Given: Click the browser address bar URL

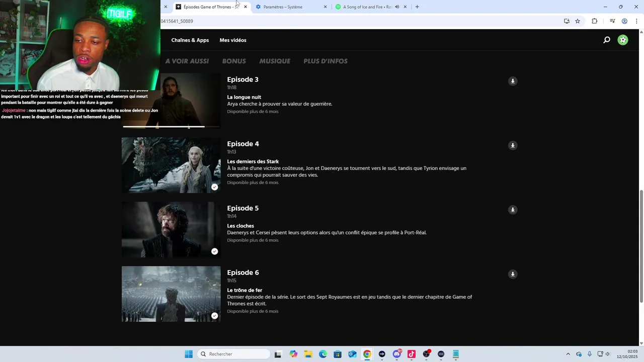Looking at the screenshot, I should (x=177, y=21).
